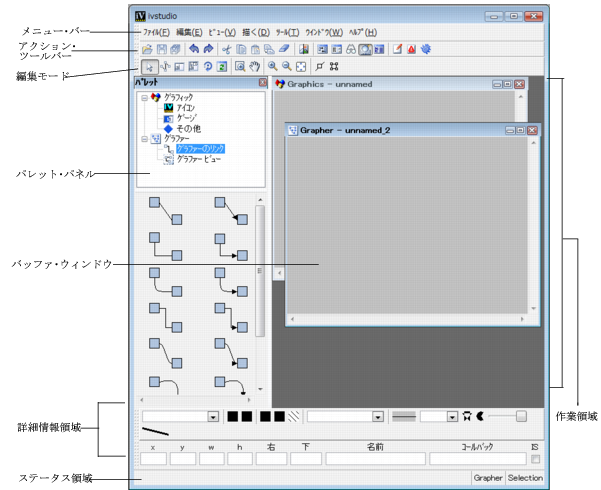Click the Open file icon in toolbar

click(x=147, y=48)
